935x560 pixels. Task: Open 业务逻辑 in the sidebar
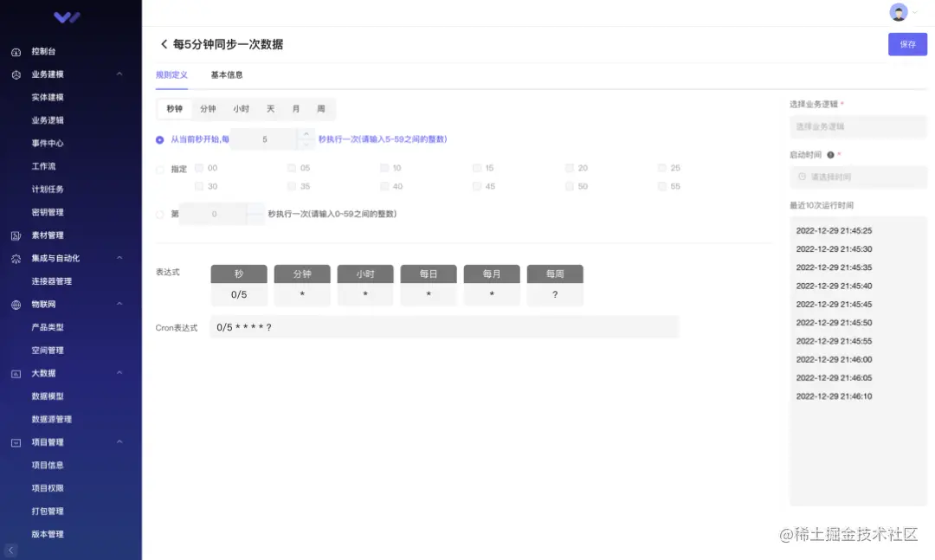pyautogui.click(x=48, y=120)
